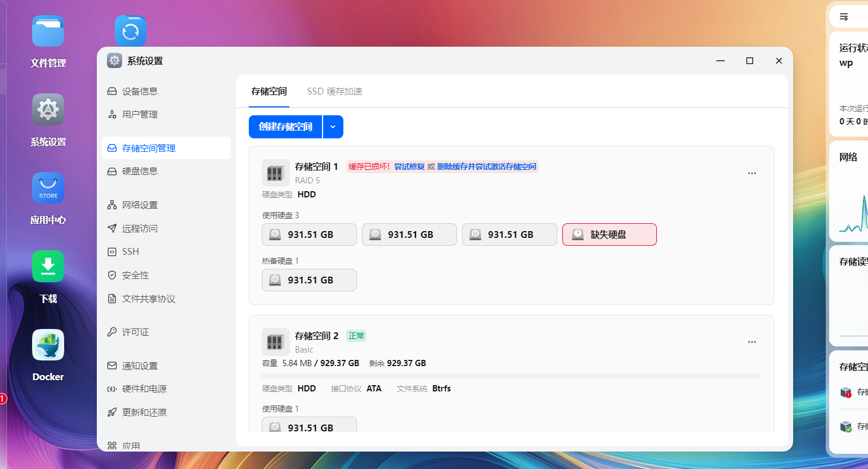Open the blue sync app icon on desktop
The image size is (868, 469).
pyautogui.click(x=131, y=31)
